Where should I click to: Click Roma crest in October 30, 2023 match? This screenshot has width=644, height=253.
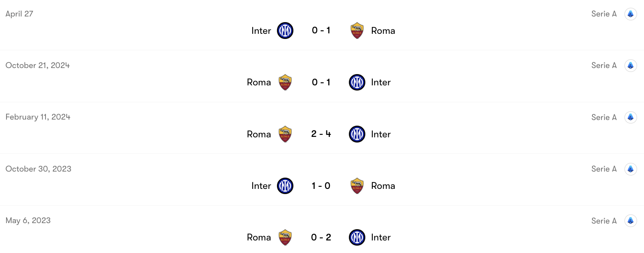tap(357, 186)
